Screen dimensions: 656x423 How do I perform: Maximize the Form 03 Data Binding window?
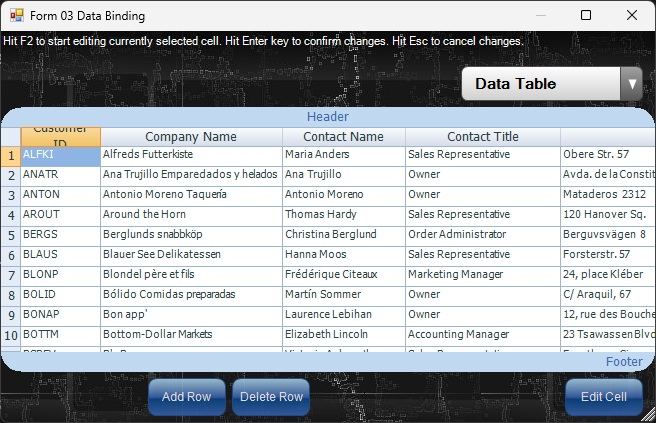click(586, 16)
